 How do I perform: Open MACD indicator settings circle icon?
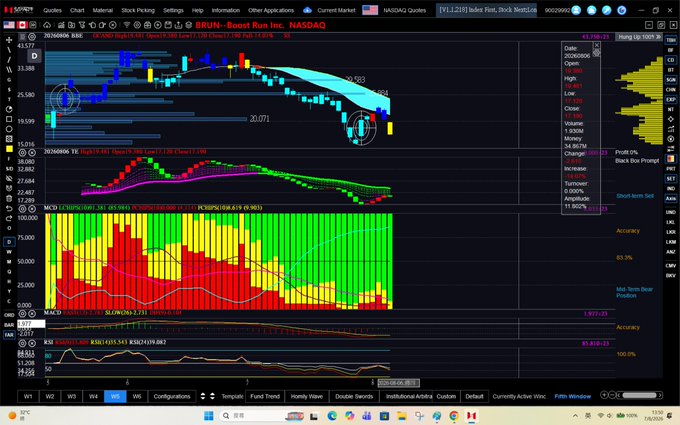22,313
